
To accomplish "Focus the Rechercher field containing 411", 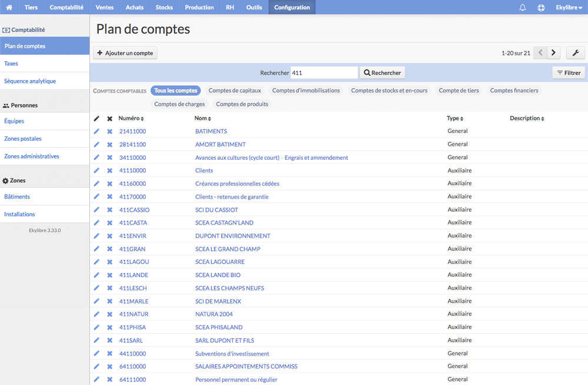I will click(x=324, y=73).
